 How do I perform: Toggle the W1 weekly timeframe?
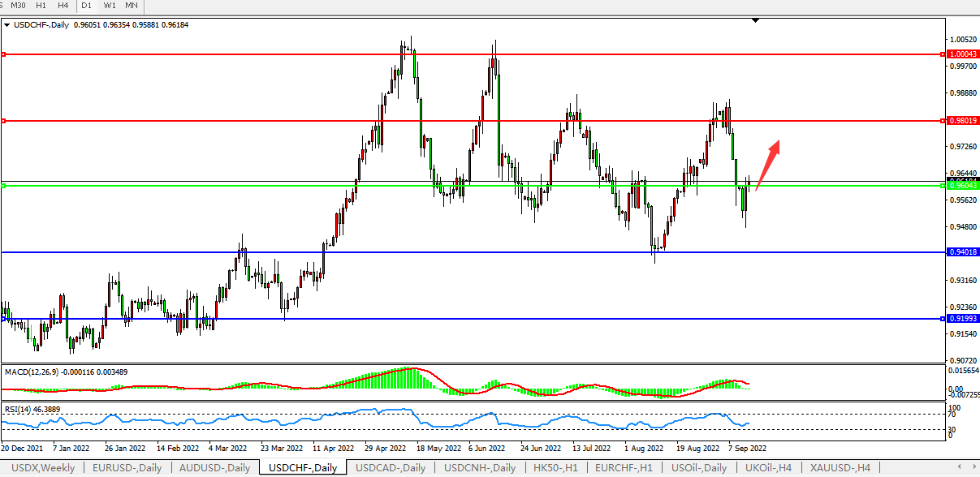109,6
